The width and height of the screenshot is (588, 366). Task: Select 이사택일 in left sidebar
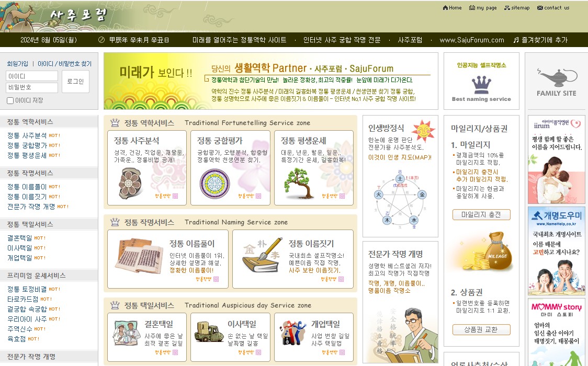(x=19, y=248)
